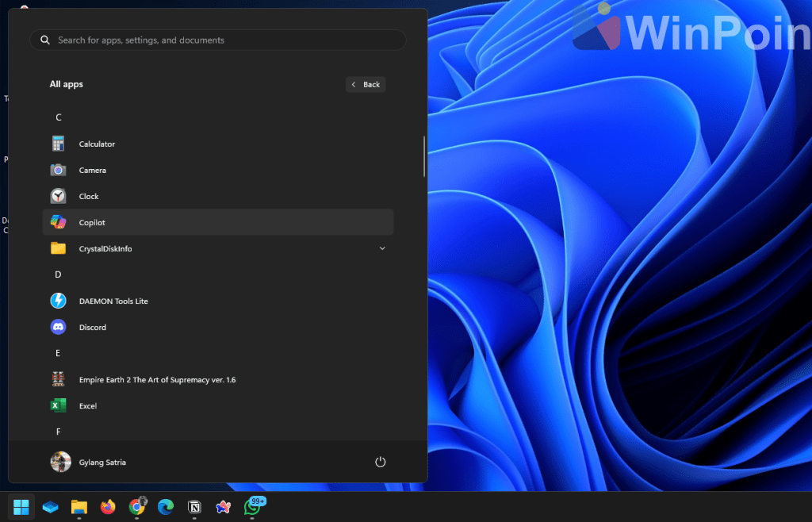Click the Gylang Satria account name

104,462
